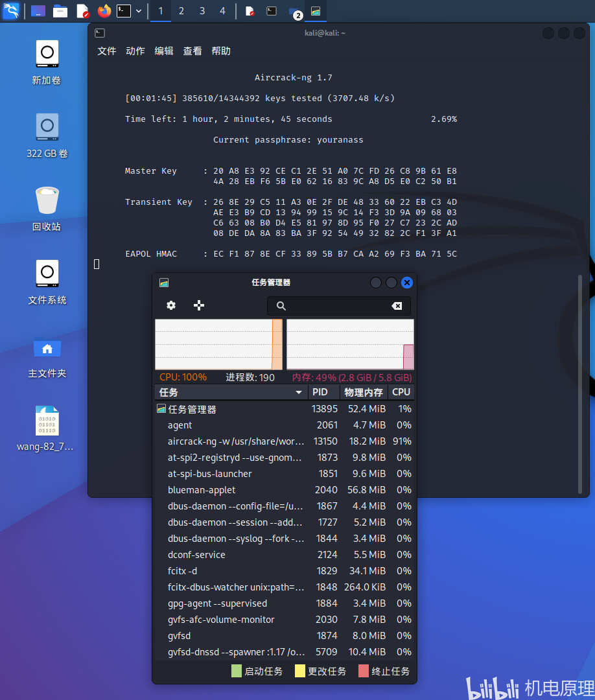Select at-spi2-registryd process row

point(285,458)
